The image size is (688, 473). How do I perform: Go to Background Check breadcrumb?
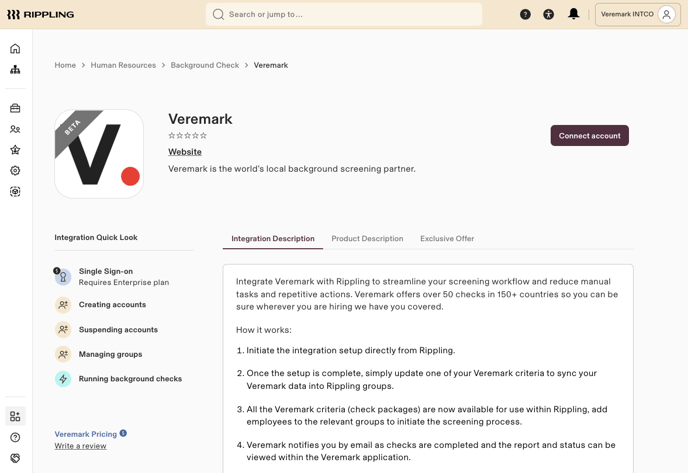coord(205,65)
